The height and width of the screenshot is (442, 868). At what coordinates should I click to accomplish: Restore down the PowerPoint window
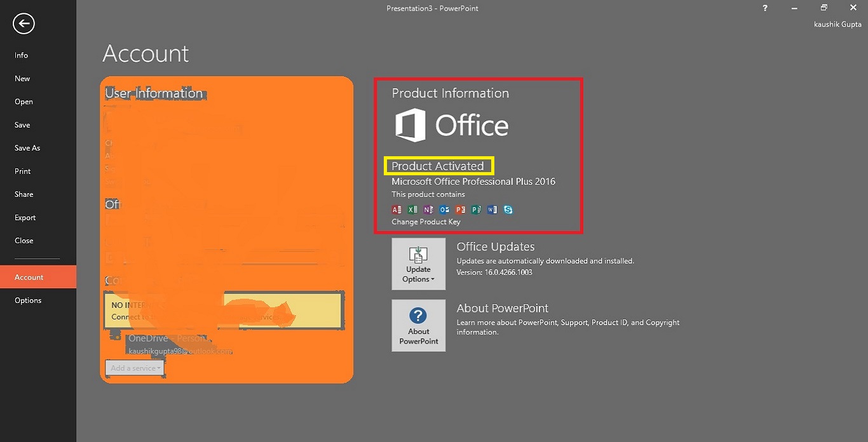point(824,8)
